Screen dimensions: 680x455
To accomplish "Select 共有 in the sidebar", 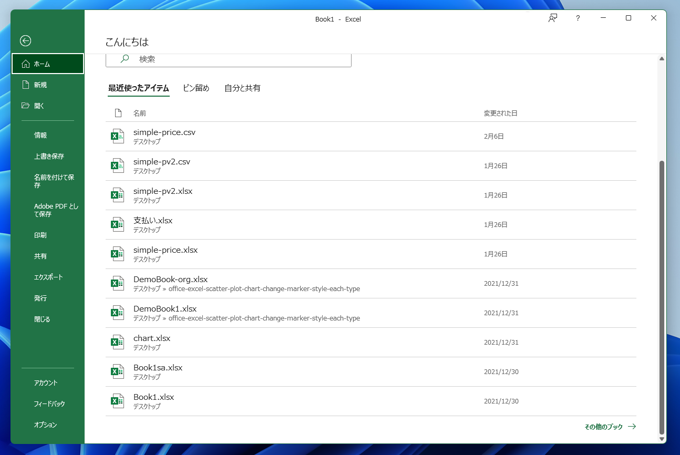I will tap(40, 256).
